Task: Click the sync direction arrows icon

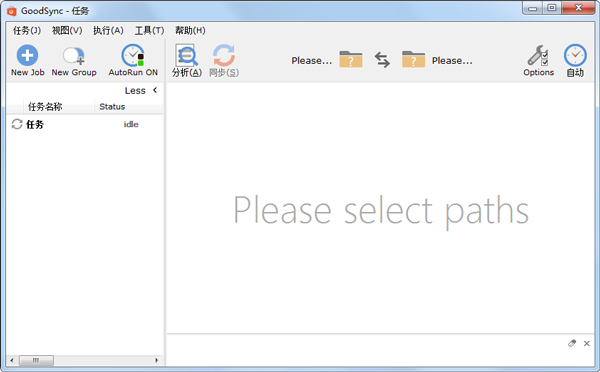Action: pyautogui.click(x=382, y=60)
